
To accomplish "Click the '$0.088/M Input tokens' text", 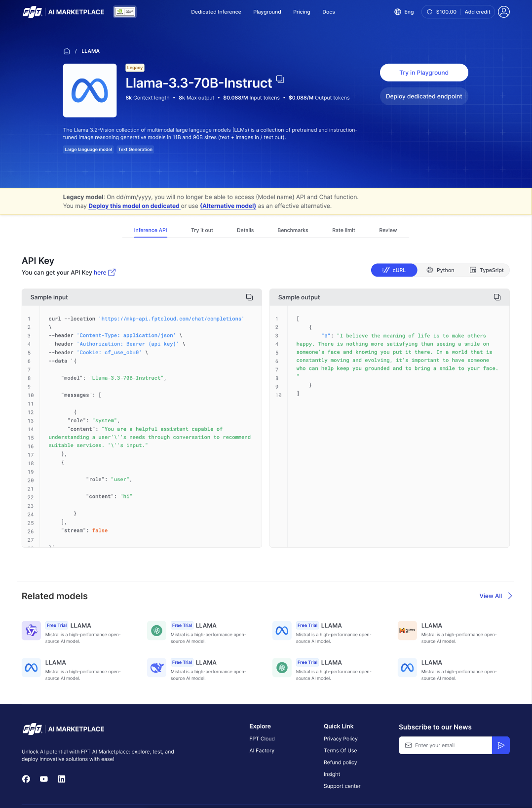I will [251, 98].
